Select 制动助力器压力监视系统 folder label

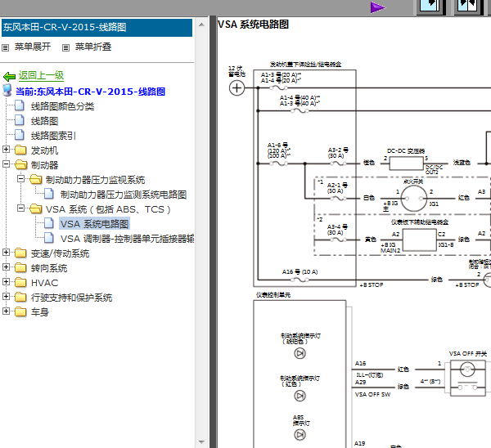(95, 180)
